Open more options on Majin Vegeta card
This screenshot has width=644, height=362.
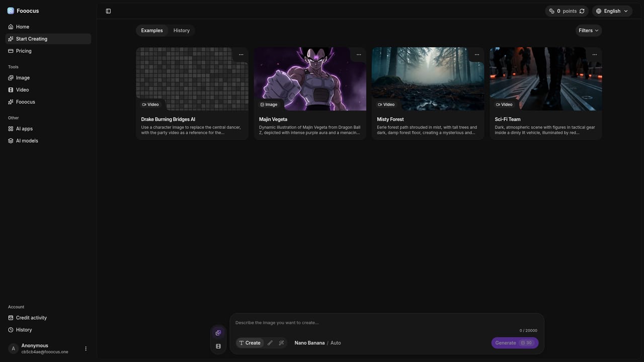pyautogui.click(x=359, y=54)
